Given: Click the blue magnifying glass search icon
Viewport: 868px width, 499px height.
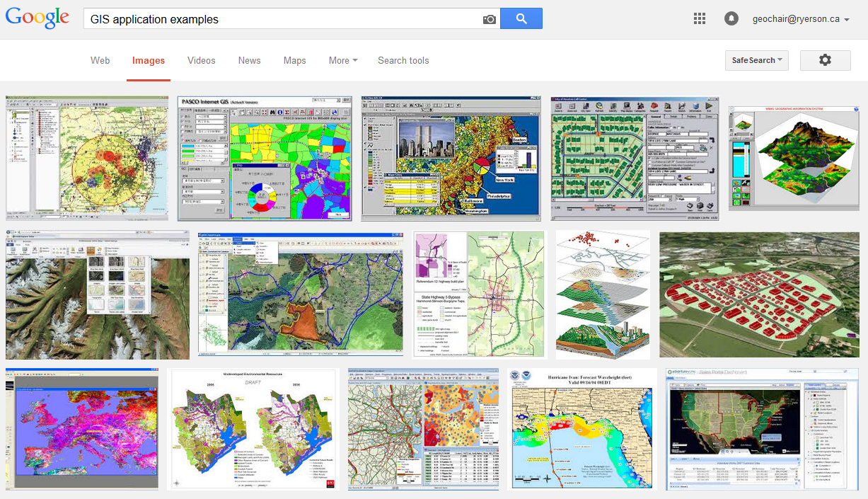Looking at the screenshot, I should tap(521, 18).
